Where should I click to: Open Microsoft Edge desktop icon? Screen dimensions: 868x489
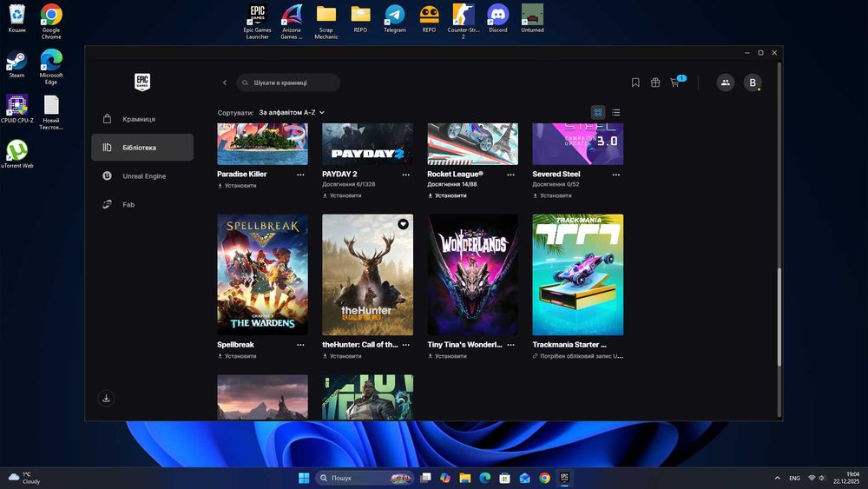[x=51, y=67]
